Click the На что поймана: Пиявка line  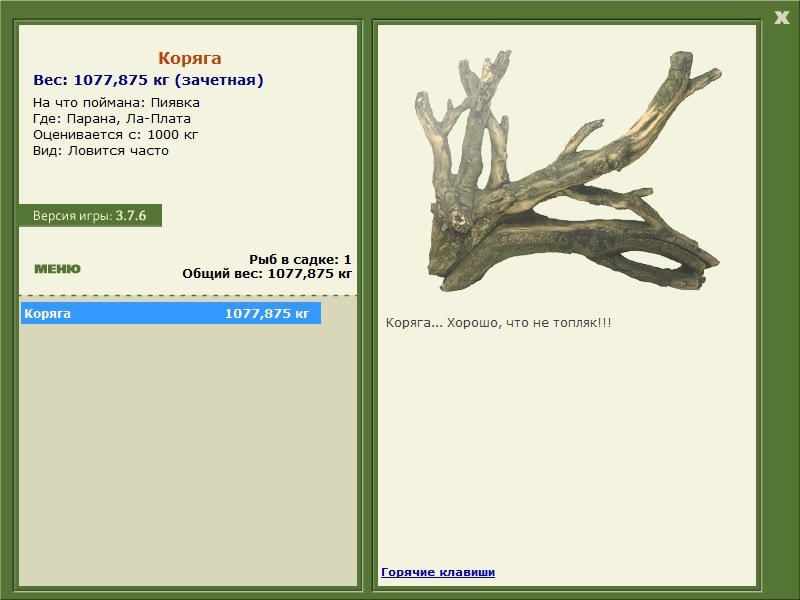click(x=116, y=103)
